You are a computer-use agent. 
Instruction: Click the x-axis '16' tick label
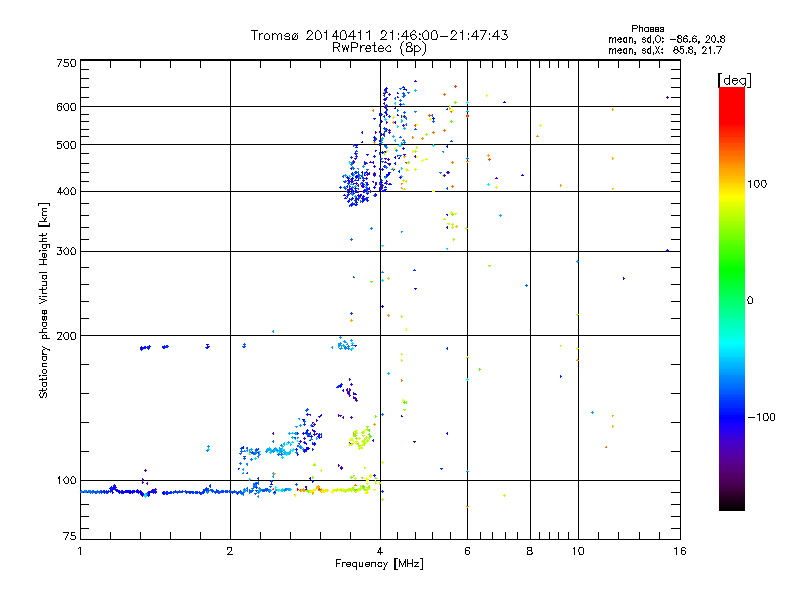click(x=680, y=551)
